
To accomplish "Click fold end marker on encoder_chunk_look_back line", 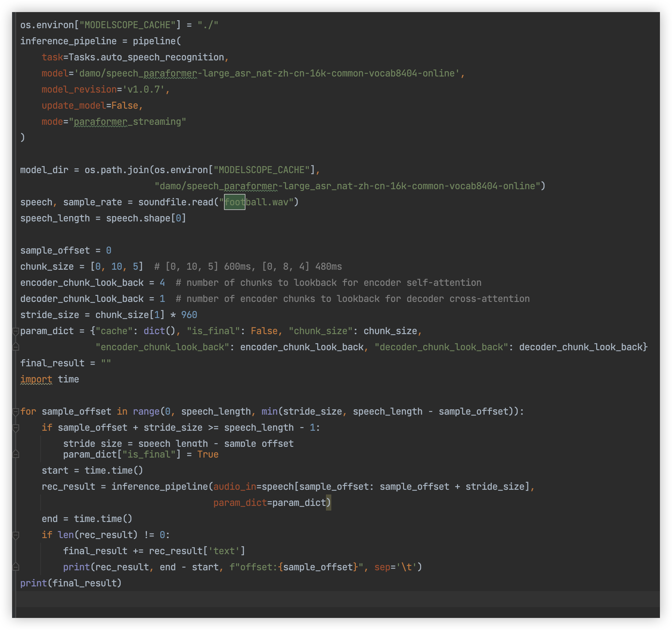I will tap(15, 347).
